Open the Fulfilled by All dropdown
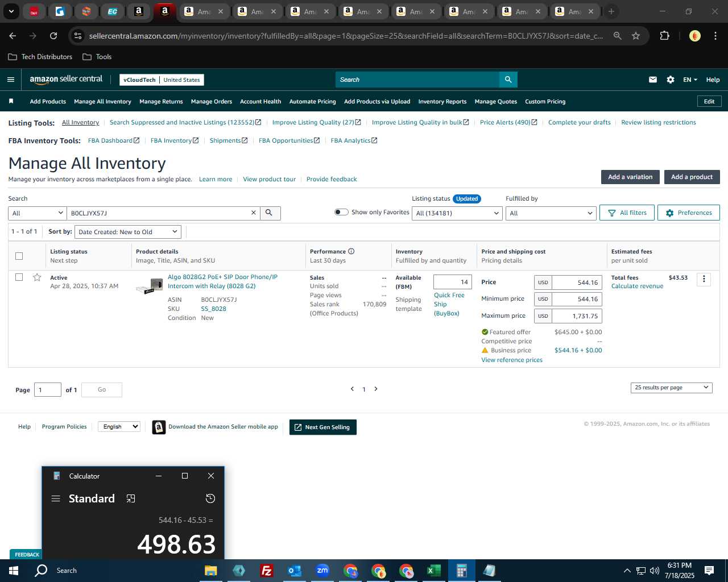 click(551, 213)
